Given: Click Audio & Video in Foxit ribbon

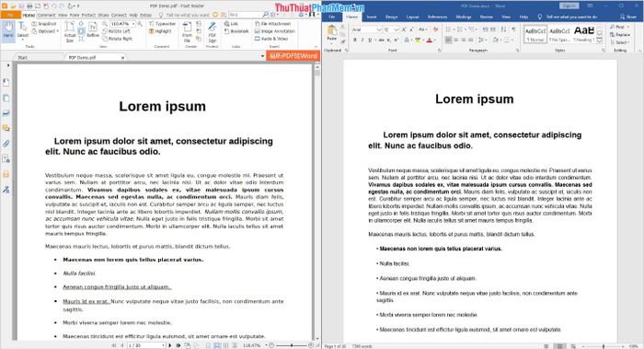Looking at the screenshot, I should [271, 39].
